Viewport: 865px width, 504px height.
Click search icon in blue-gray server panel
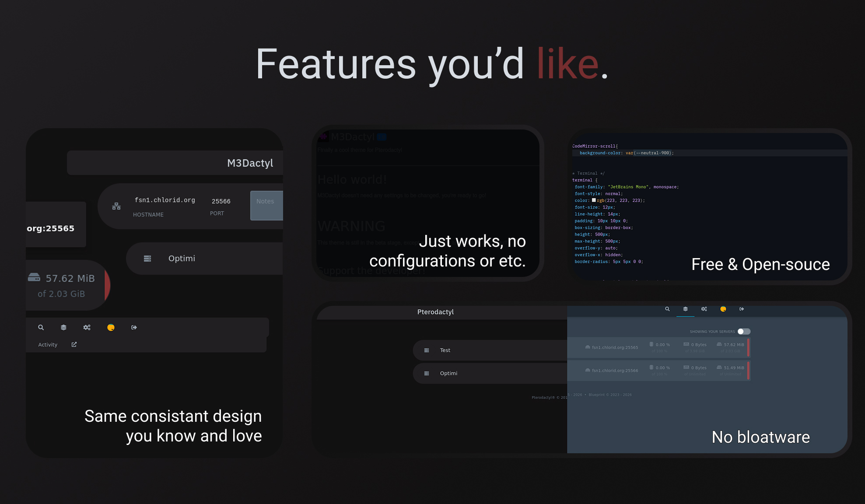tap(667, 309)
